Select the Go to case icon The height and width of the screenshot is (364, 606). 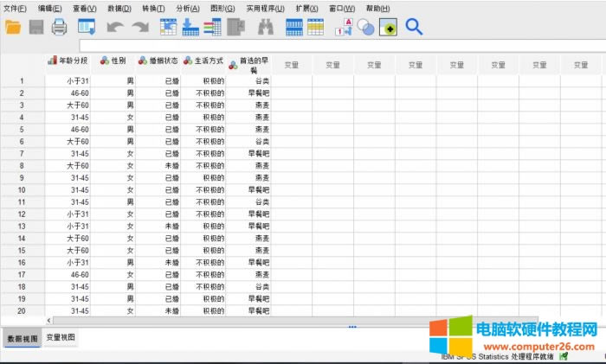(169, 27)
